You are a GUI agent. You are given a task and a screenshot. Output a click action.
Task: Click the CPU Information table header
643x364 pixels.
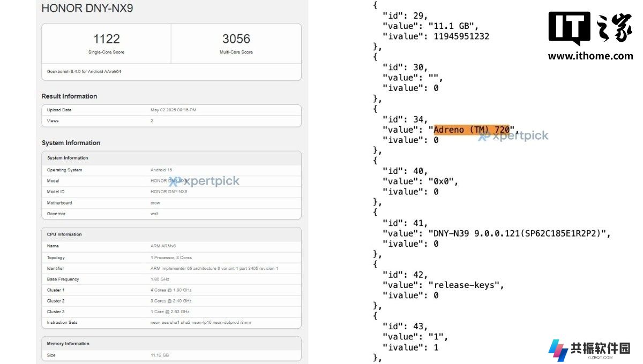pyautogui.click(x=64, y=234)
